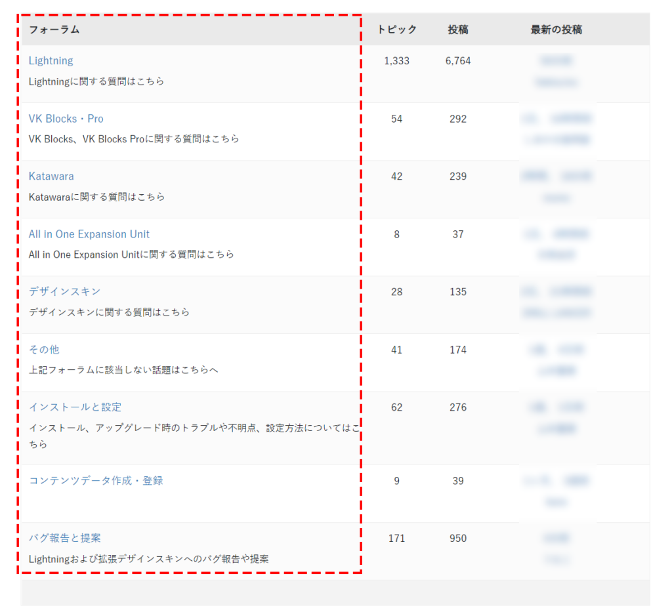Click the 9 topic count for コンテンツデータ
Screen dimensions: 672x616
(x=396, y=481)
